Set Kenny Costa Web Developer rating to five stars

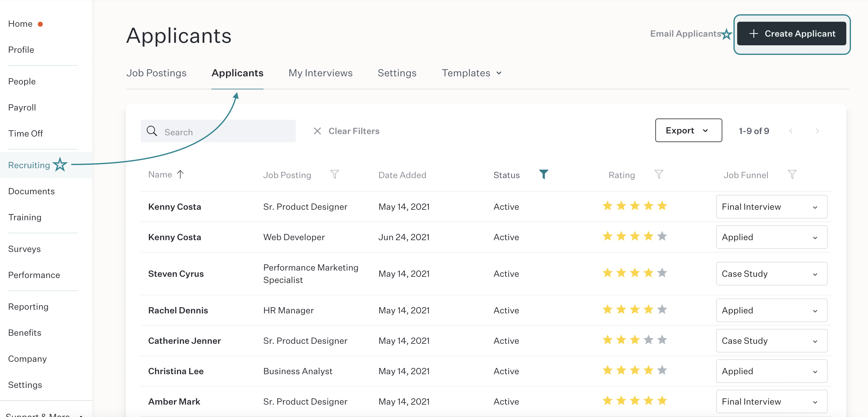(x=662, y=236)
